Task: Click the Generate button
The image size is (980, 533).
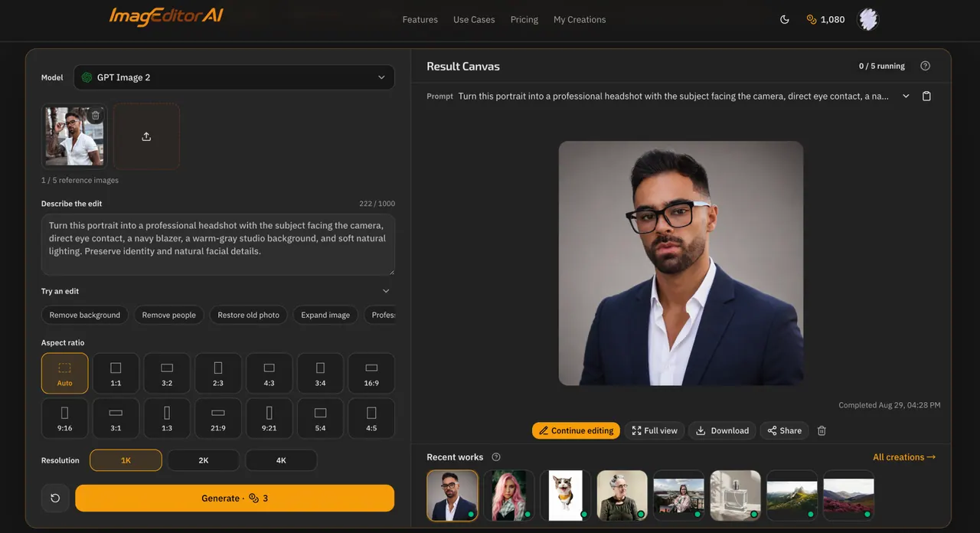Action: (234, 499)
